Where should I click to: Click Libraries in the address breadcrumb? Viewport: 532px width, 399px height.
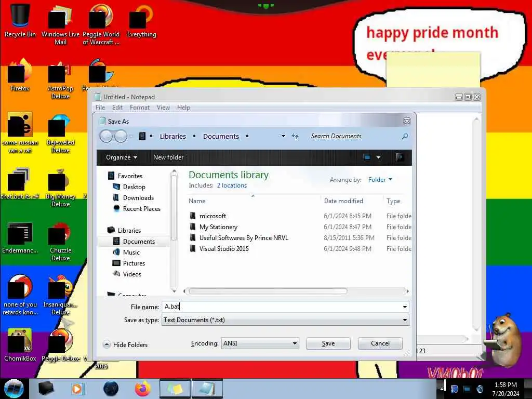coord(172,137)
